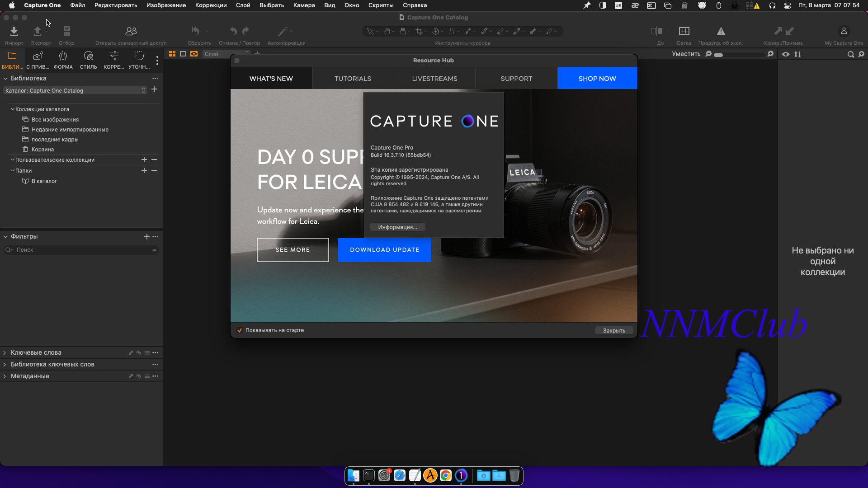The width and height of the screenshot is (868, 488).
Task: Collapse the Filters (Фильтры) panel
Action: pyautogui.click(x=5, y=236)
